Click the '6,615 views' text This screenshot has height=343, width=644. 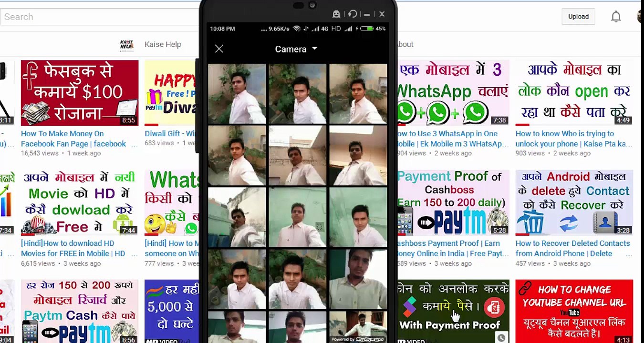(38, 263)
